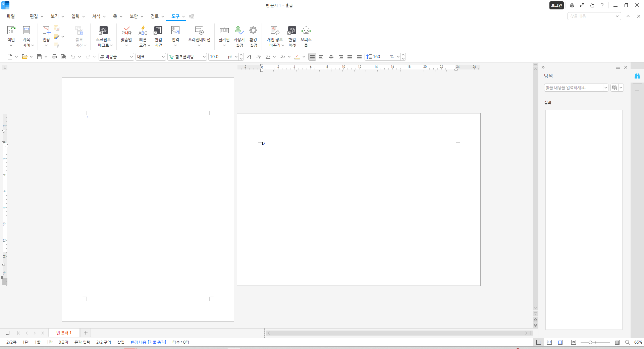Expand the font color dropdown arrow
Image resolution: width=644 pixels, height=349 pixels.
tap(304, 57)
